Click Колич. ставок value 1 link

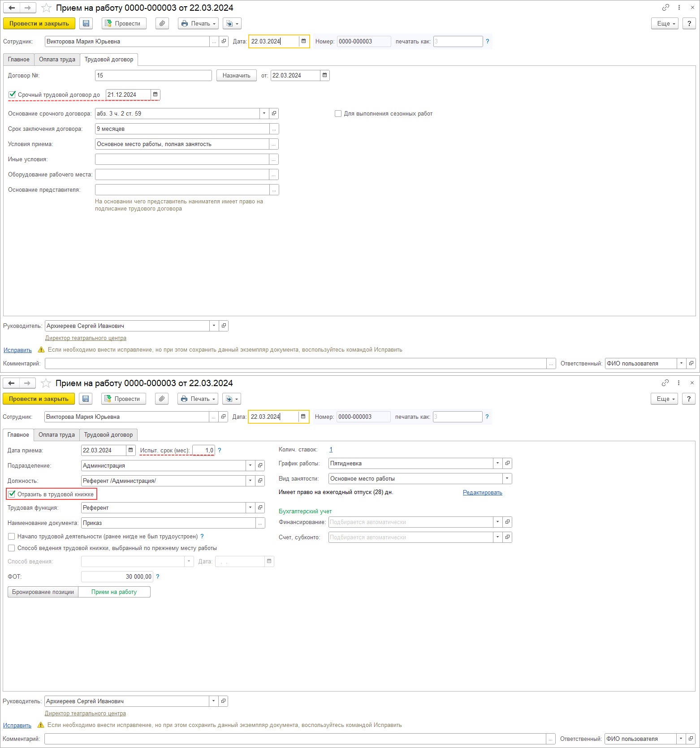pos(331,449)
